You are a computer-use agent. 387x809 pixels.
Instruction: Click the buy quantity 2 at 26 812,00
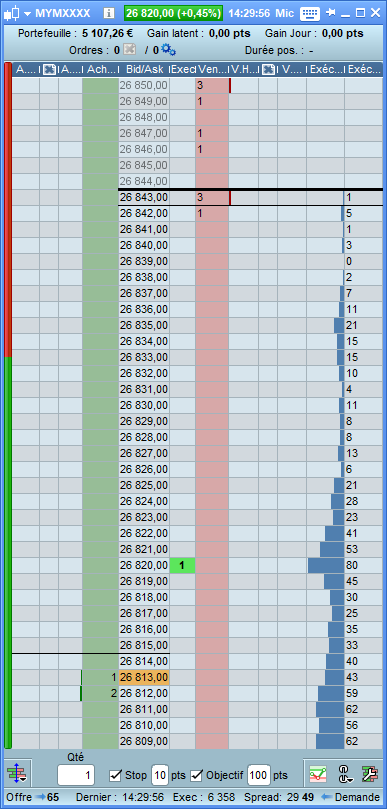[114, 693]
